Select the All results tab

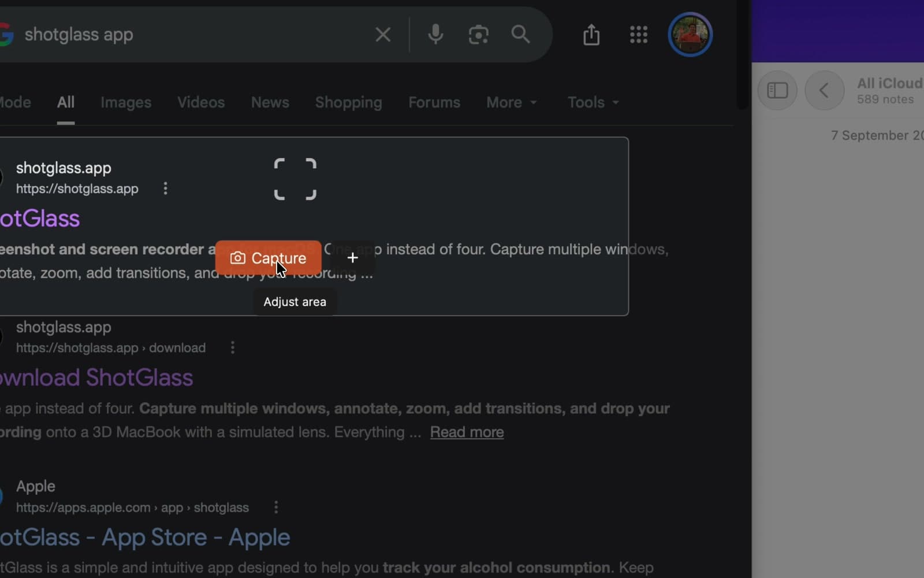[x=66, y=102]
